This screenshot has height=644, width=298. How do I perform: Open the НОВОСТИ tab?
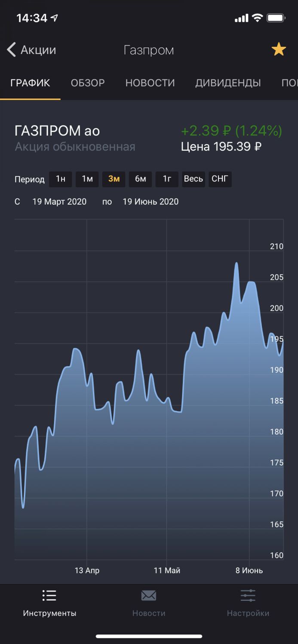(150, 83)
